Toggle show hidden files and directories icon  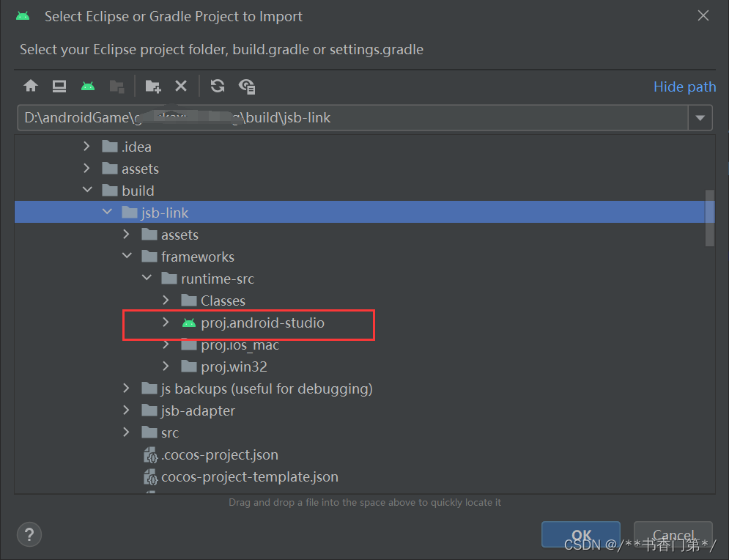click(247, 86)
